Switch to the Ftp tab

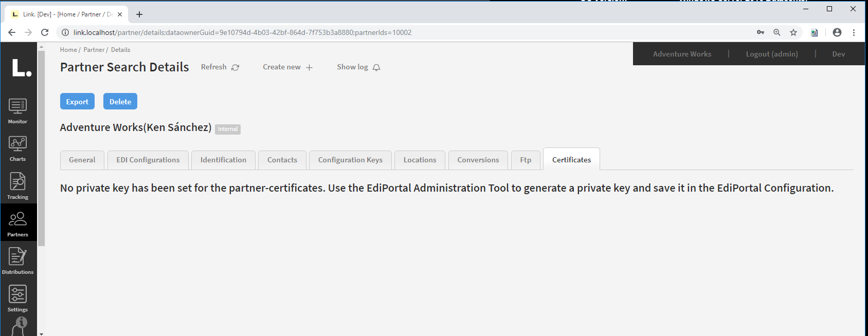pos(526,160)
